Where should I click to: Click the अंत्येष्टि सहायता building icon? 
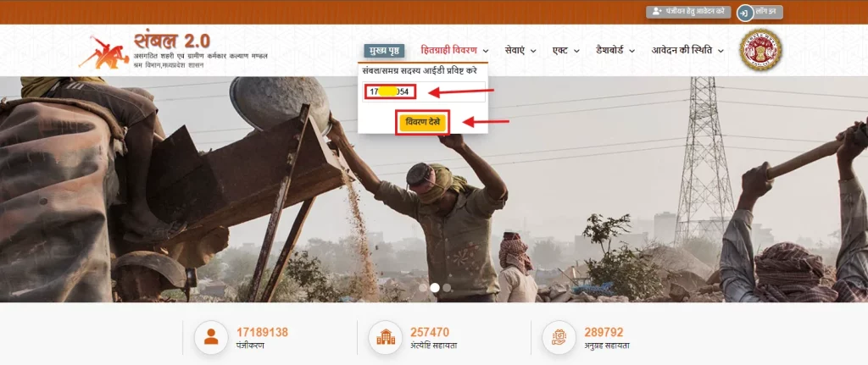(384, 338)
